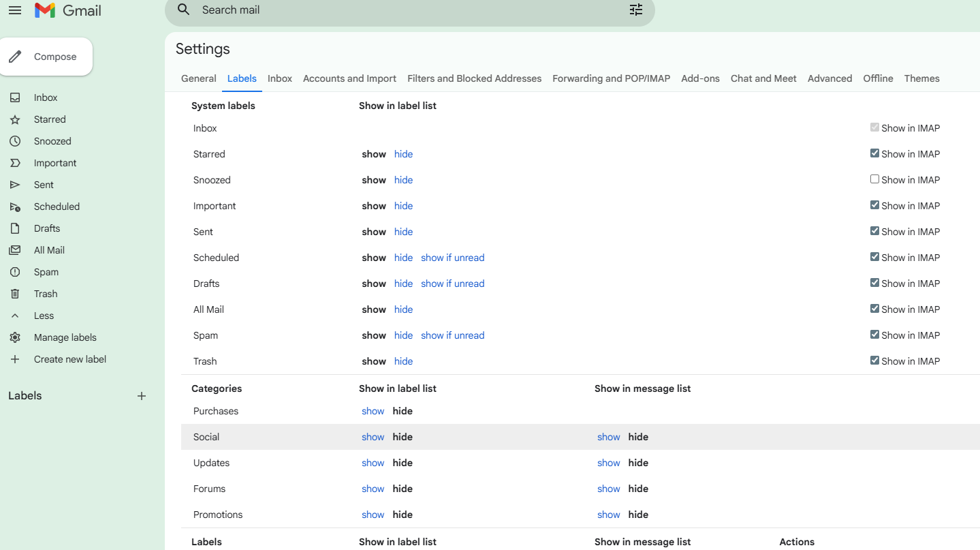Open Snoozed mail via clock icon
The width and height of the screenshot is (980, 550).
15,141
